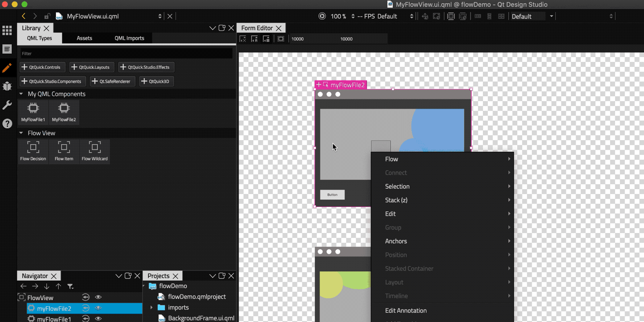Toggle the export alias icon for myFlowFile2
Screen dimensions: 644x322
tap(85, 308)
